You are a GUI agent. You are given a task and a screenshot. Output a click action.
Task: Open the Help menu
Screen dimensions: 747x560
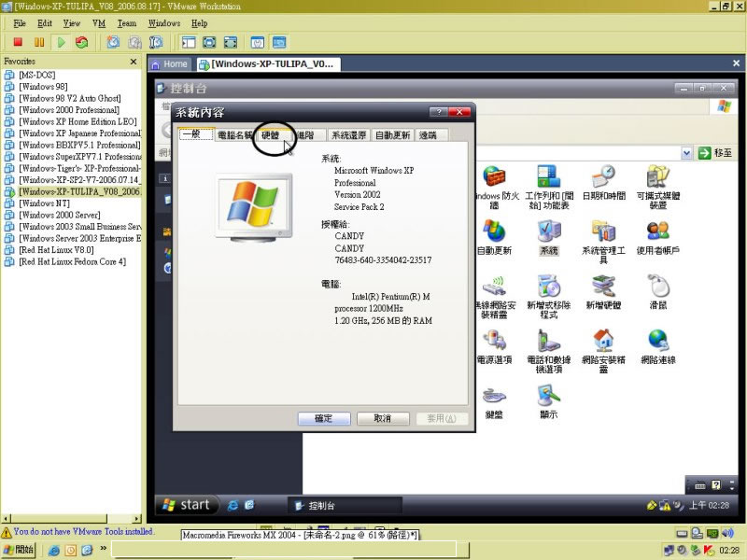(199, 23)
